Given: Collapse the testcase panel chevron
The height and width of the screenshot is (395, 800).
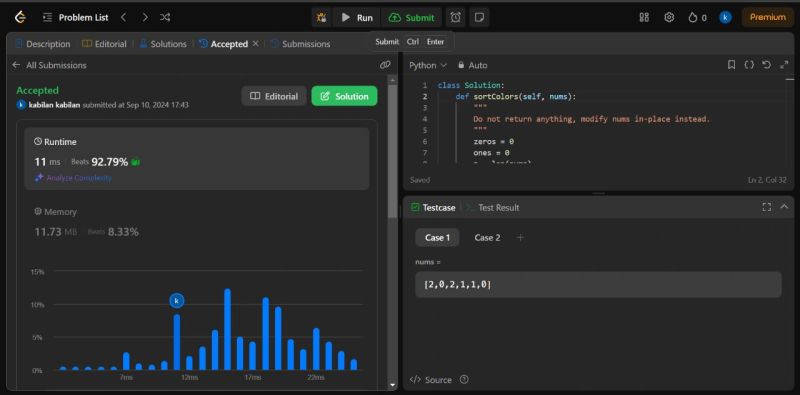Looking at the screenshot, I should 784,207.
